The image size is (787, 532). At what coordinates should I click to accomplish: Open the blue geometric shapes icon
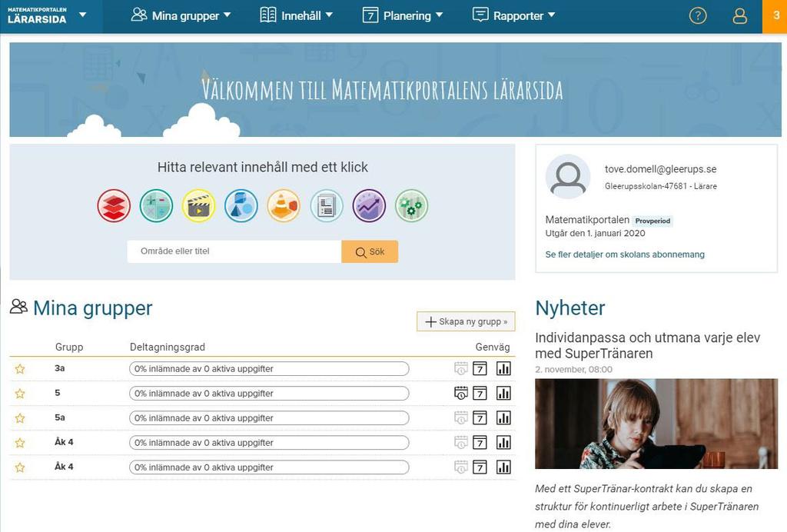pos(241,206)
